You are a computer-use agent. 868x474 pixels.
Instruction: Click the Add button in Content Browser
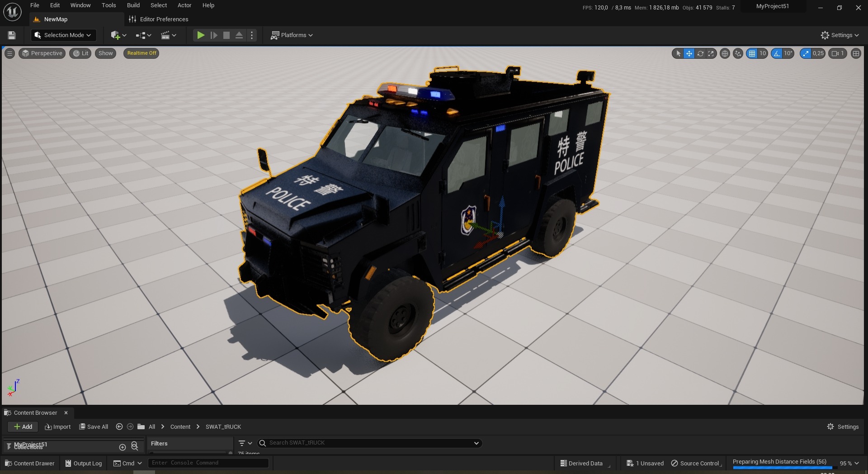pyautogui.click(x=23, y=427)
